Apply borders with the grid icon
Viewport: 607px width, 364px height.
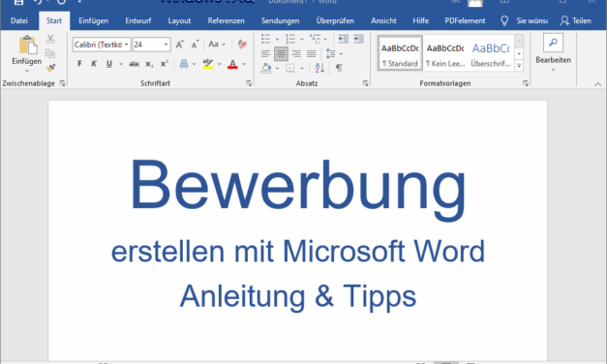point(290,68)
